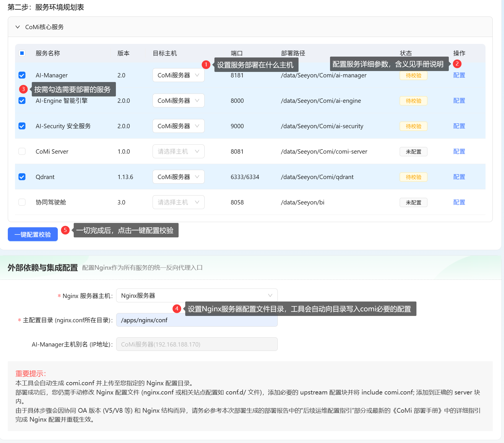
Task: Open 配置 for the 协同驾驶舱 row
Action: tap(459, 202)
